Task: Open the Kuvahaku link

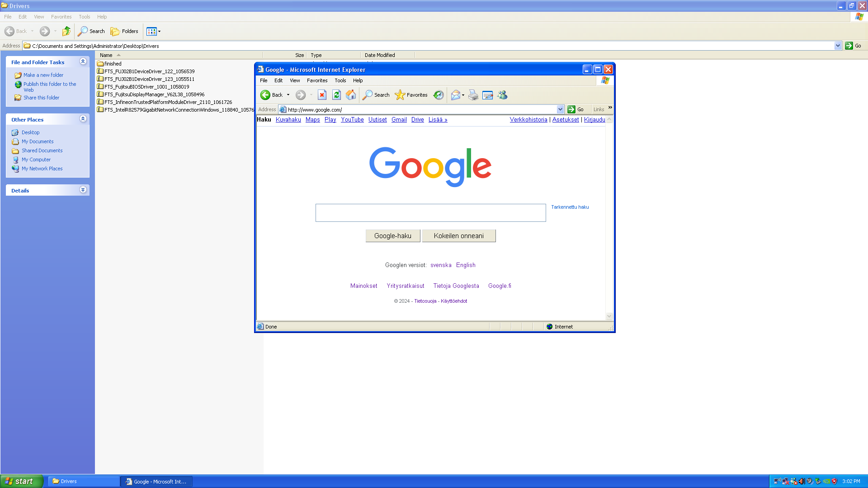Action: click(x=288, y=120)
